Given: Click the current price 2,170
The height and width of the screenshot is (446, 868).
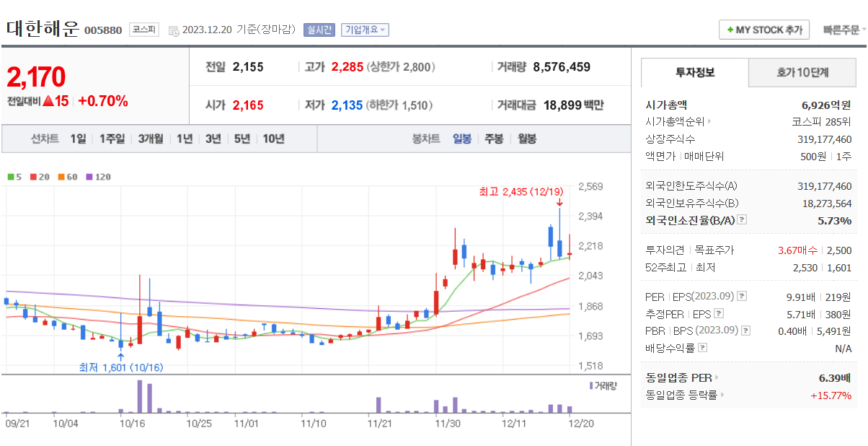Looking at the screenshot, I should click(36, 76).
